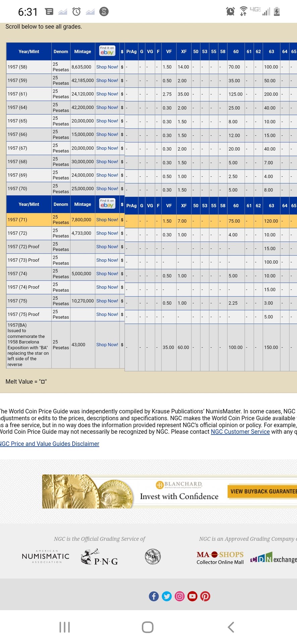Open NGC Price and Value Guides Disclaimer
This screenshot has height=644, width=297.
(x=50, y=444)
